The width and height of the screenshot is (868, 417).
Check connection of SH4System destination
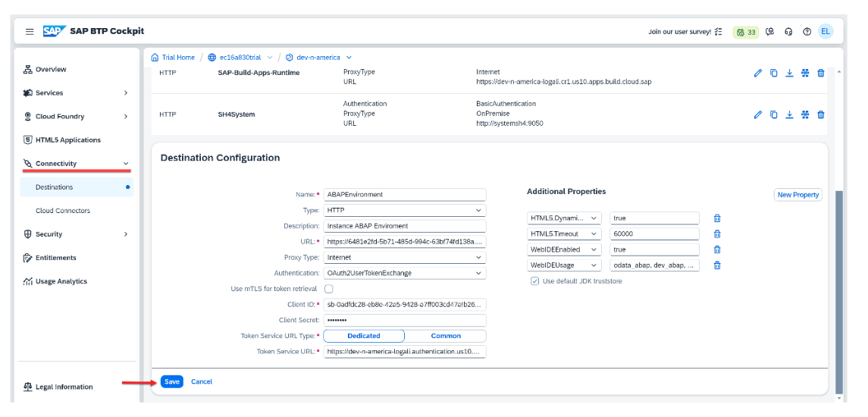[805, 114]
